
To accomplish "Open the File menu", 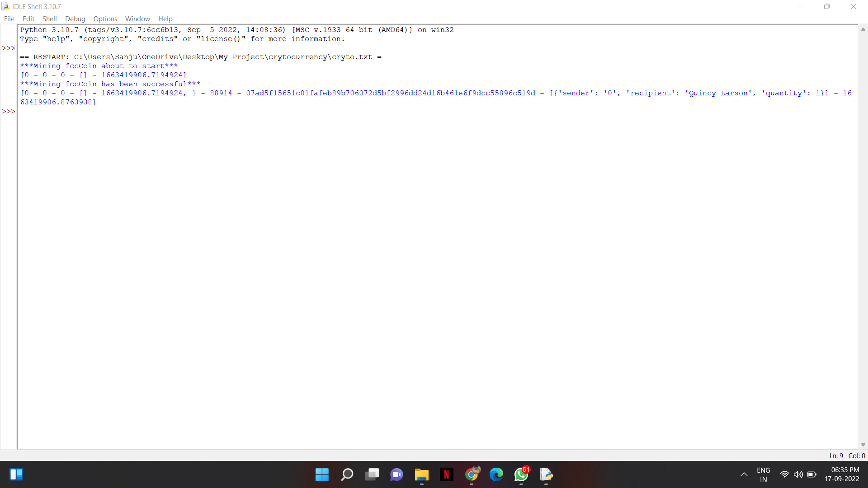I will [9, 19].
